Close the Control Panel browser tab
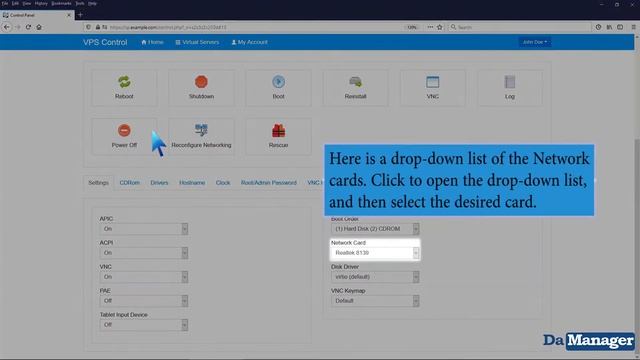Image resolution: width=640 pixels, height=360 pixels. pyautogui.click(x=69, y=15)
